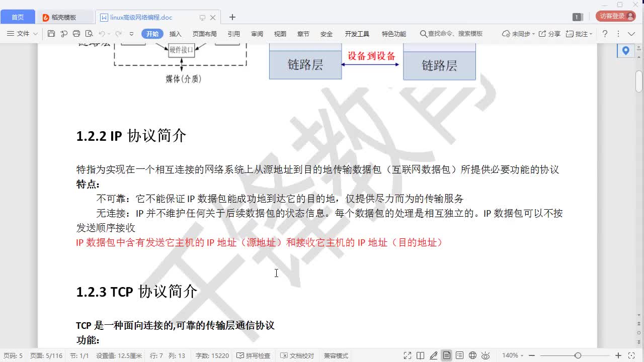The image size is (644, 362).
Task: Open the 特色功能 tab
Action: pyautogui.click(x=393, y=34)
